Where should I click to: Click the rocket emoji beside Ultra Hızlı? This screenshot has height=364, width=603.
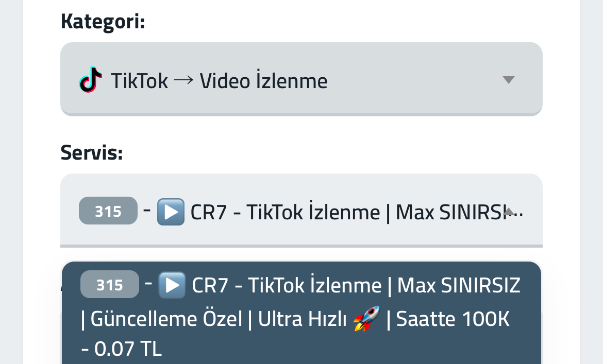(x=367, y=319)
